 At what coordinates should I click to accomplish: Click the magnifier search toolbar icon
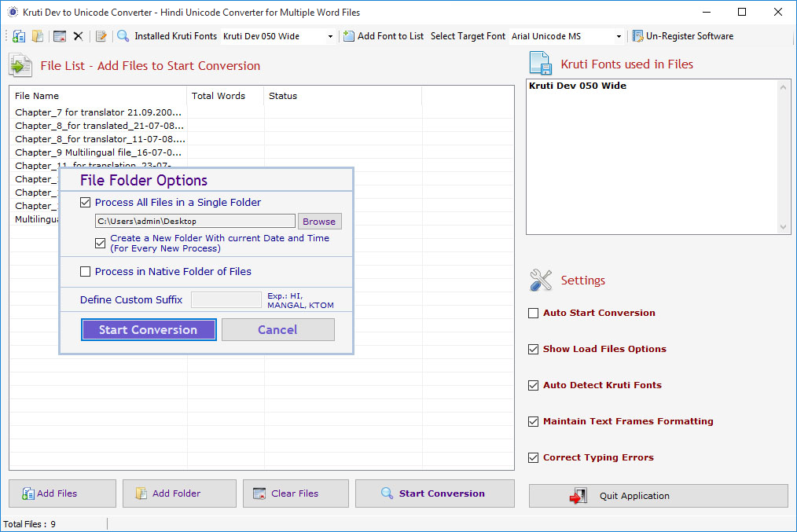(x=123, y=36)
